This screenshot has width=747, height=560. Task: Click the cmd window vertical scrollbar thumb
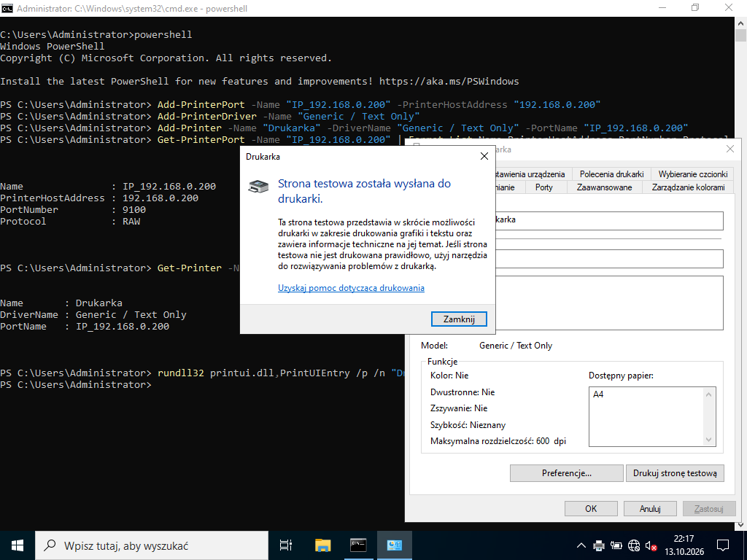tap(740, 35)
